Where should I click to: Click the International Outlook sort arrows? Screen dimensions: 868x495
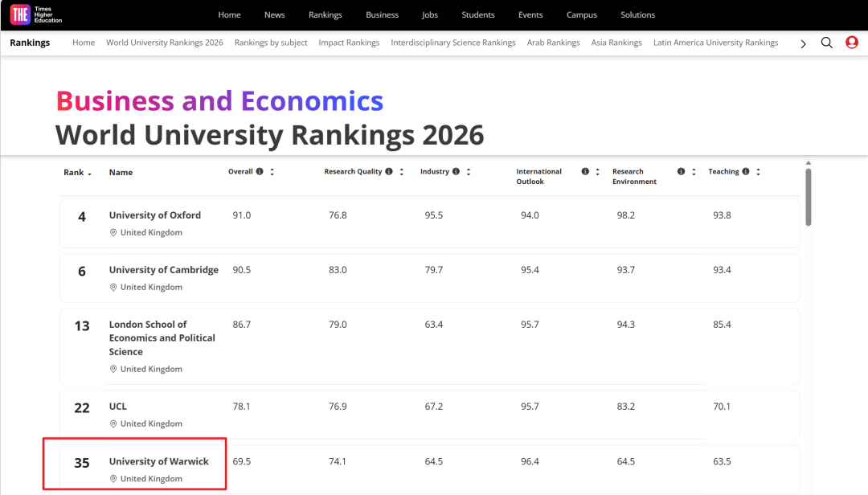597,171
